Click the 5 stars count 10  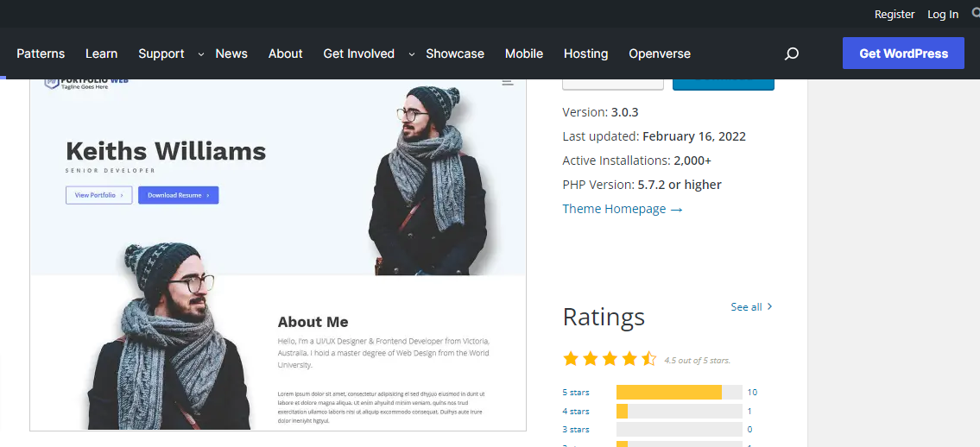(752, 392)
